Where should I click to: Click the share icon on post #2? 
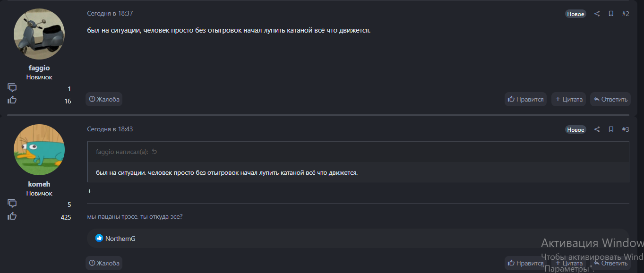(x=597, y=14)
